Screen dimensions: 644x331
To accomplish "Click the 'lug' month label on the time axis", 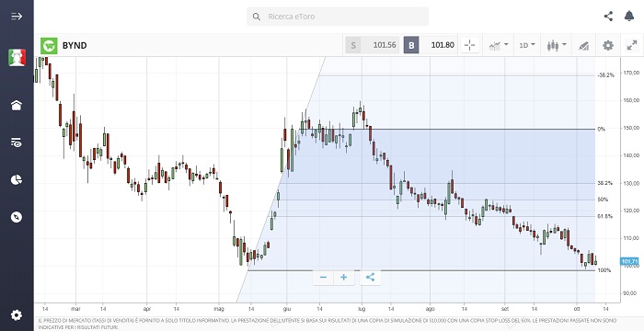I will [x=362, y=309].
